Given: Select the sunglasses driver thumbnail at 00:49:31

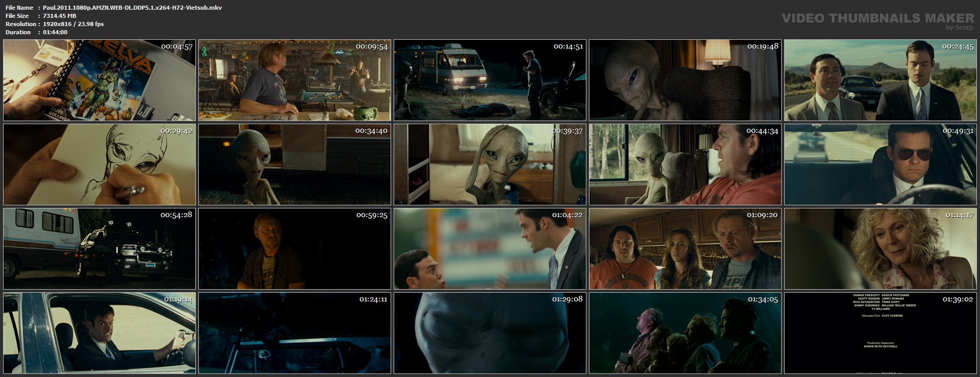Looking at the screenshot, I should coord(880,164).
